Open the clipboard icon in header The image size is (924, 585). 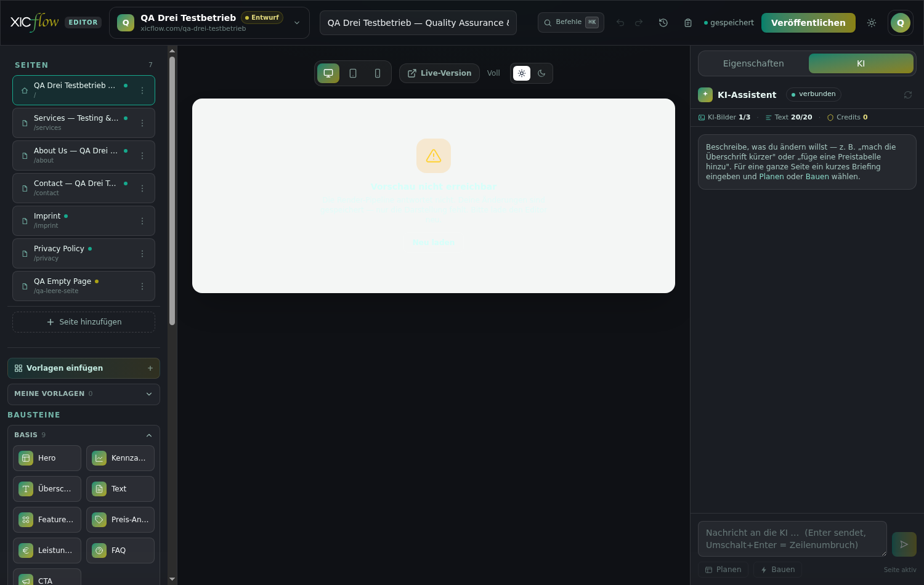(688, 23)
